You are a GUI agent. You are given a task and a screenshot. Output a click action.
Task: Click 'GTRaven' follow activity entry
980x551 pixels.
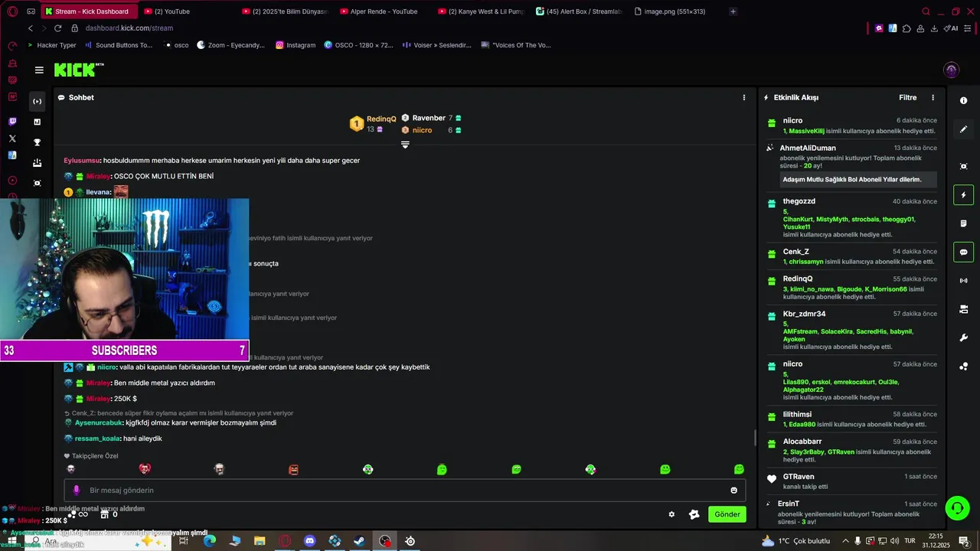(798, 477)
